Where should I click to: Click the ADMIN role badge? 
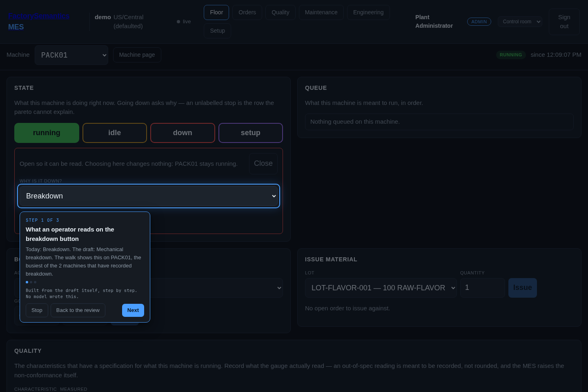[479, 22]
